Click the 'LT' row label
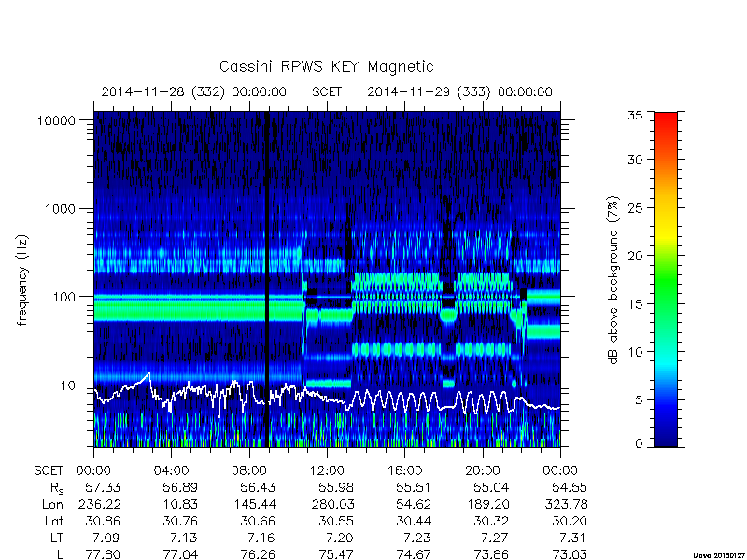 pos(57,539)
